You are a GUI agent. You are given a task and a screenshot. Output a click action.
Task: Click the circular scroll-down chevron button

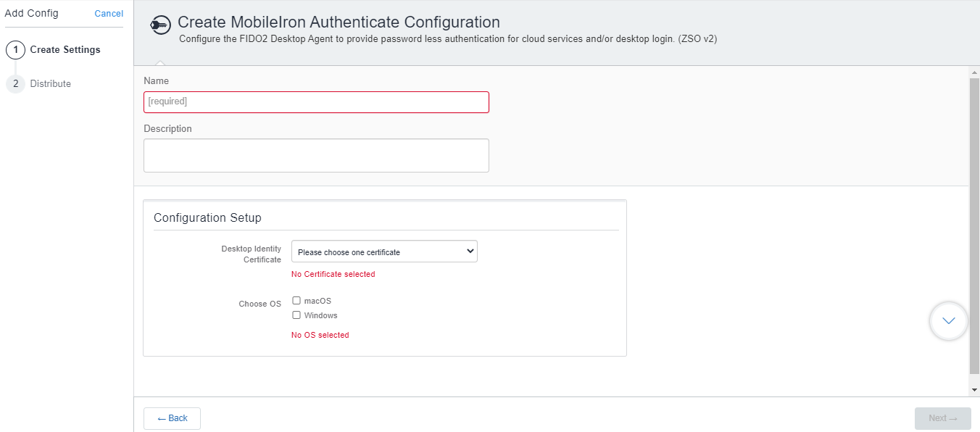tap(949, 320)
